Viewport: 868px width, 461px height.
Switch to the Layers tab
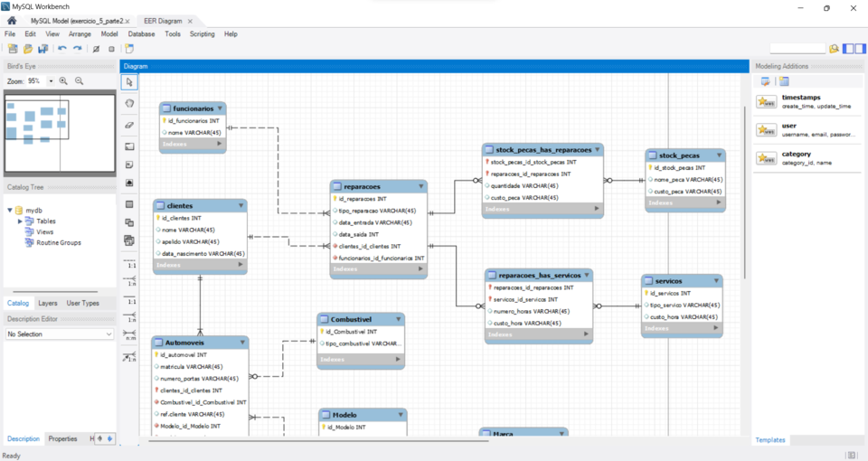(48, 303)
